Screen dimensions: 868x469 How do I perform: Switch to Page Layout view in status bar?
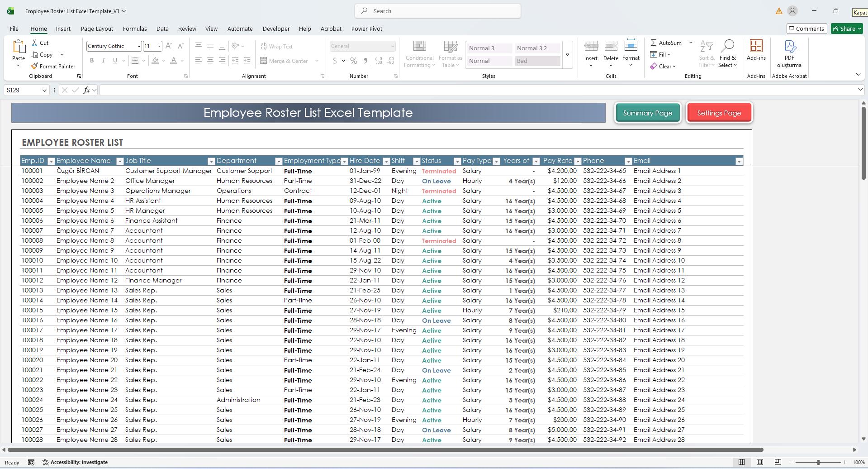pos(760,462)
